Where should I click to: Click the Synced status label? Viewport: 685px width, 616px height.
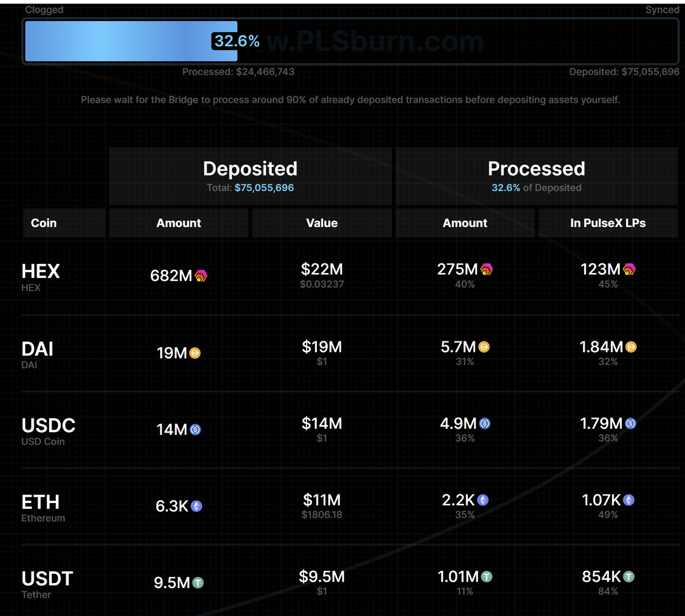[662, 10]
